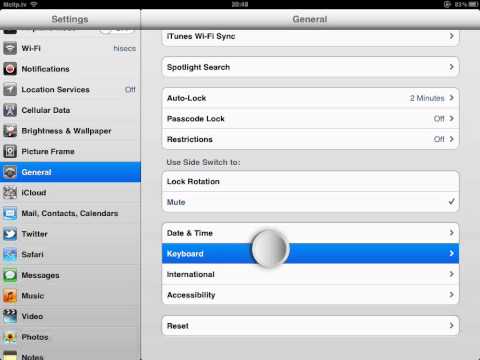Screen dimensions: 480x360
Task: Open Safari settings
Action: click(70, 255)
